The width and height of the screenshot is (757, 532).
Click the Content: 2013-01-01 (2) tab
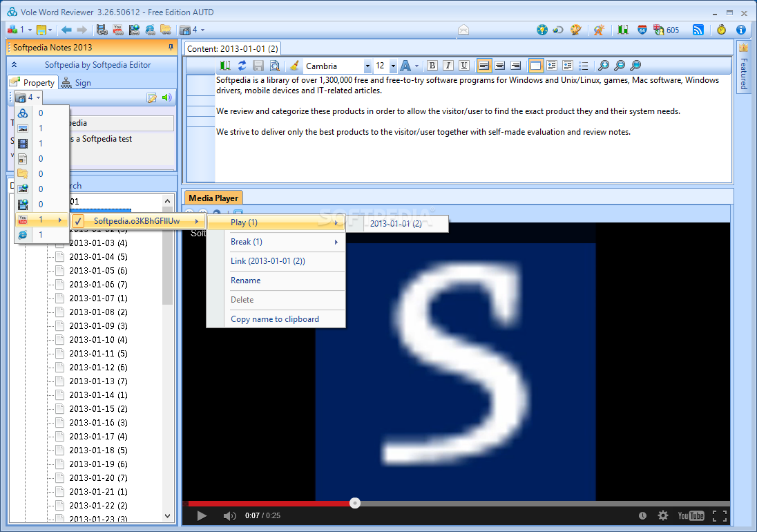pos(232,49)
